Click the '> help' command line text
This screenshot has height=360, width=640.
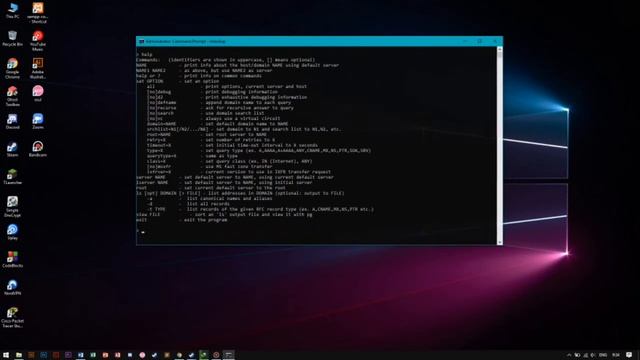[144, 54]
